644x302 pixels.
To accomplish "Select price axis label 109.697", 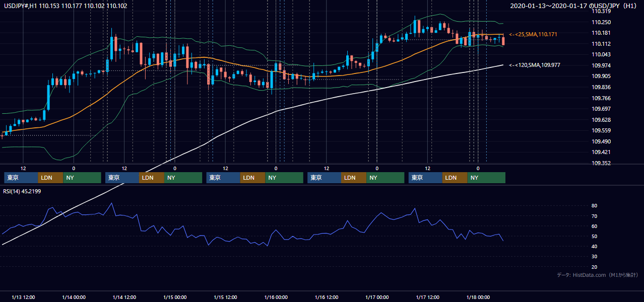I will tap(602, 109).
